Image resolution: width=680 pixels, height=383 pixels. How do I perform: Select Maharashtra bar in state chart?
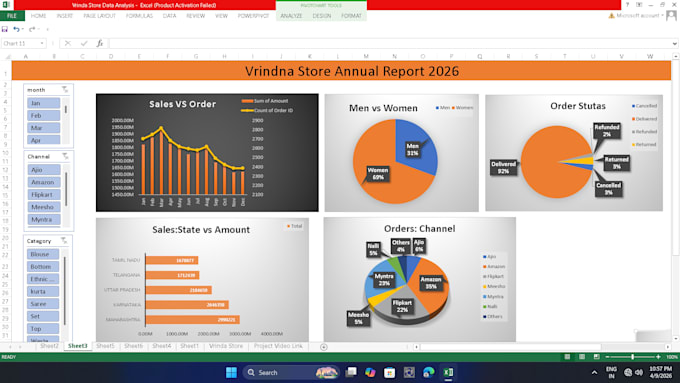coord(192,320)
